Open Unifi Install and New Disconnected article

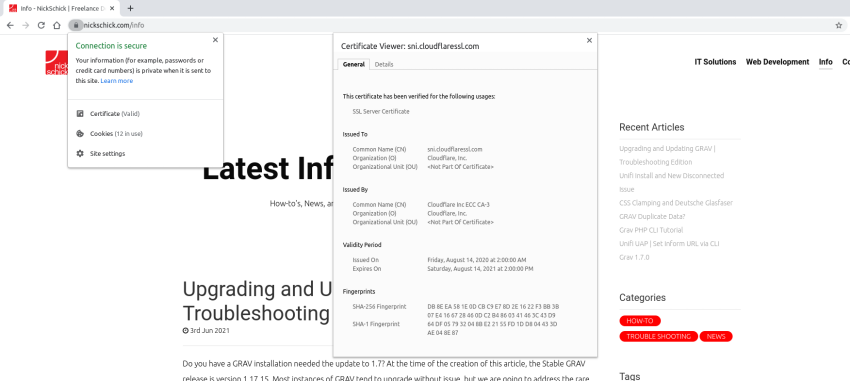tap(672, 183)
